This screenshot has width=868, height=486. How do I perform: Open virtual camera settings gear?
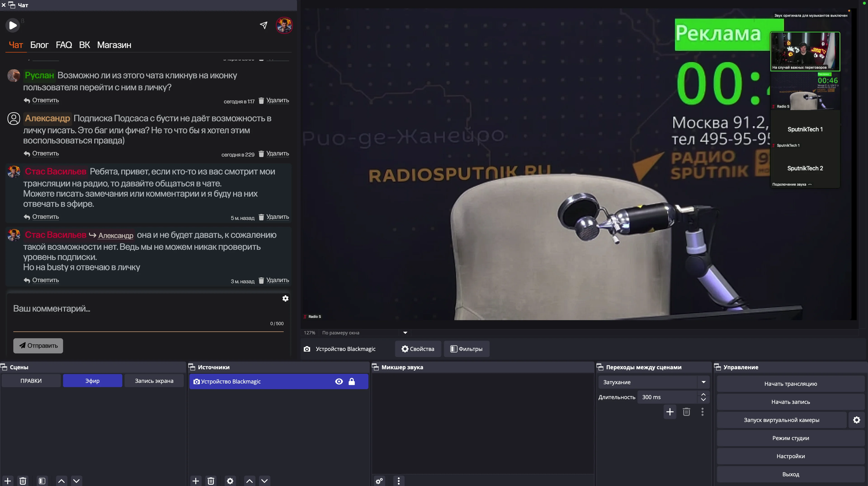(x=856, y=420)
